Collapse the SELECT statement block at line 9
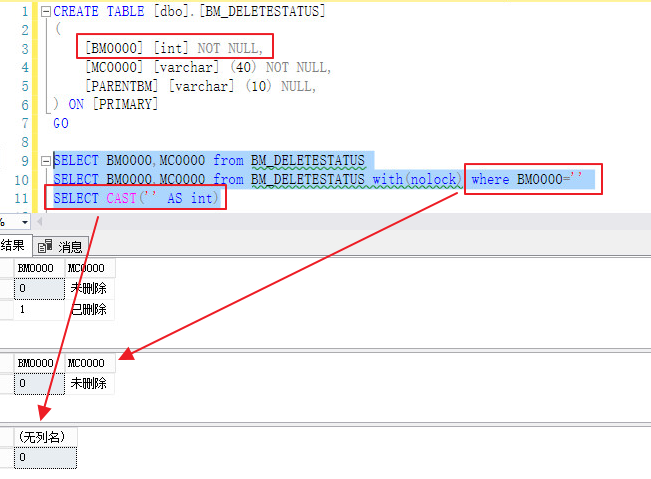The image size is (651, 479). [x=46, y=161]
